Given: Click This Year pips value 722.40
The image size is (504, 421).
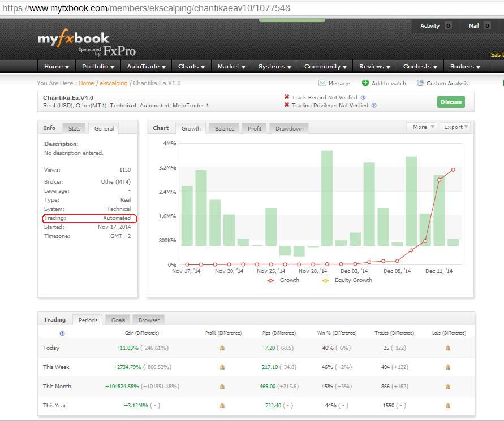Looking at the screenshot, I should point(273,406).
